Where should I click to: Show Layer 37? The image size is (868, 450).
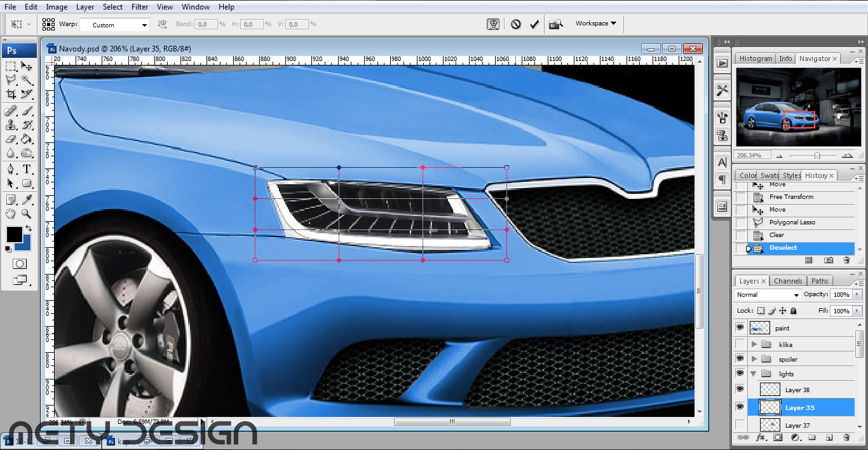click(740, 425)
